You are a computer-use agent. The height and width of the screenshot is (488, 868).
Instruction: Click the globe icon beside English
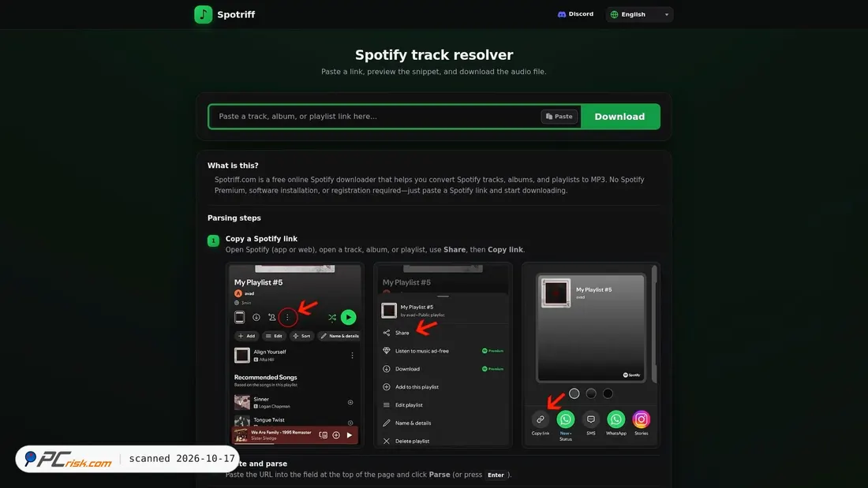[x=614, y=14]
